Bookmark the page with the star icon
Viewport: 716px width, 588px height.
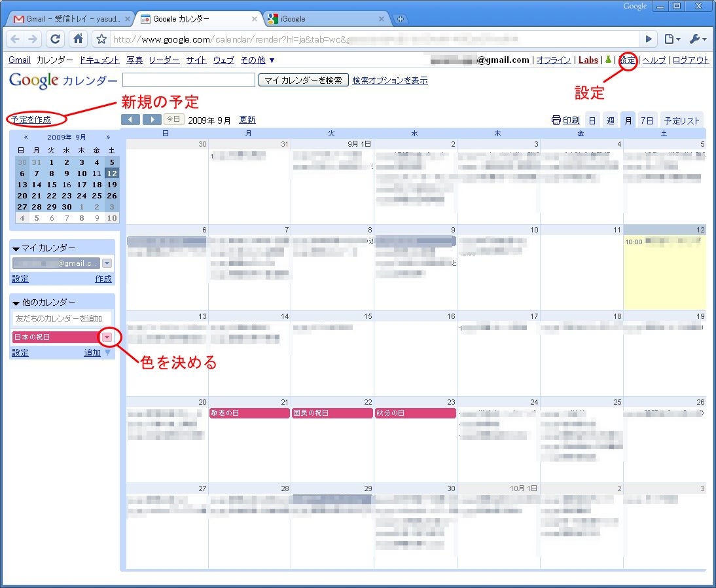101,39
